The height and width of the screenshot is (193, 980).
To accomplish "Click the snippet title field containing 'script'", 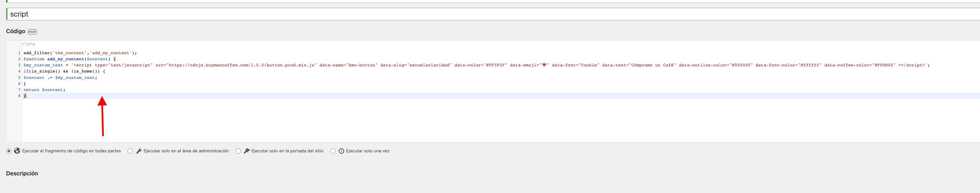I will 493,14.
